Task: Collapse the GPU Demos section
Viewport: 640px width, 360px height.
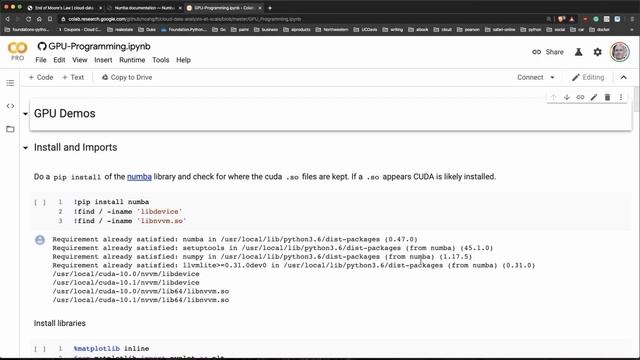Action: pos(25,114)
